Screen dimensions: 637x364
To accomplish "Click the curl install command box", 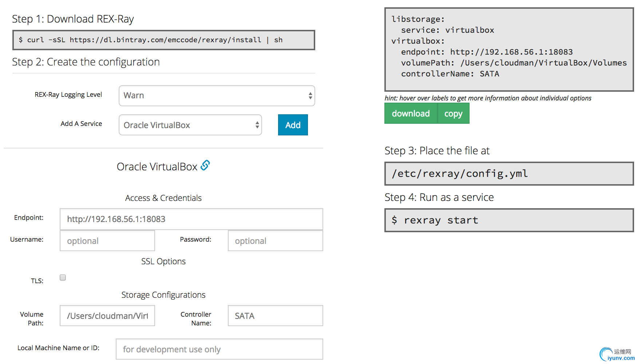I will [x=164, y=40].
